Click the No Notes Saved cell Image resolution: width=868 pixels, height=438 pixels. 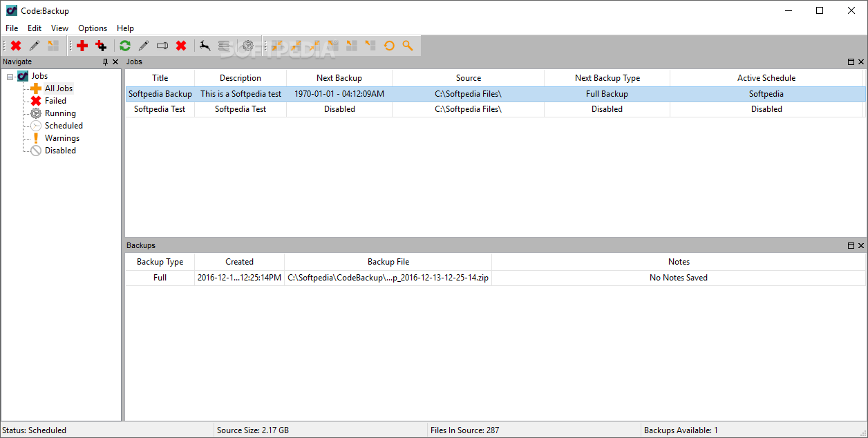(679, 278)
